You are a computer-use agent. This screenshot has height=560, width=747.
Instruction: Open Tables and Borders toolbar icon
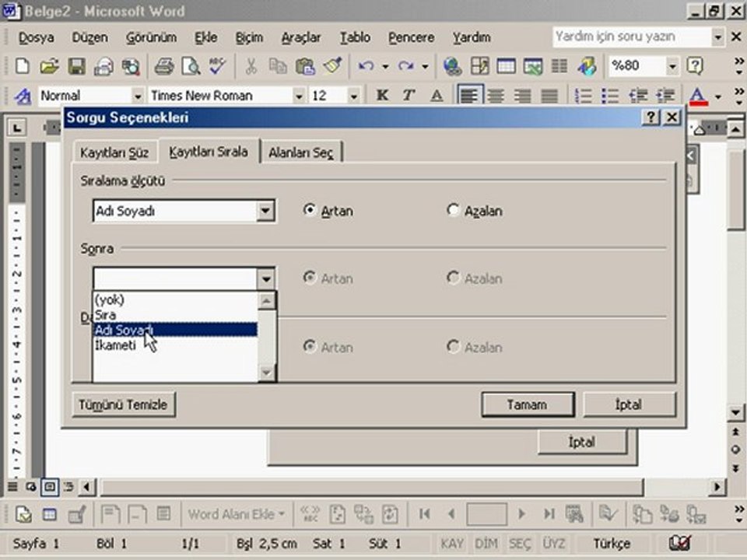pyautogui.click(x=479, y=66)
